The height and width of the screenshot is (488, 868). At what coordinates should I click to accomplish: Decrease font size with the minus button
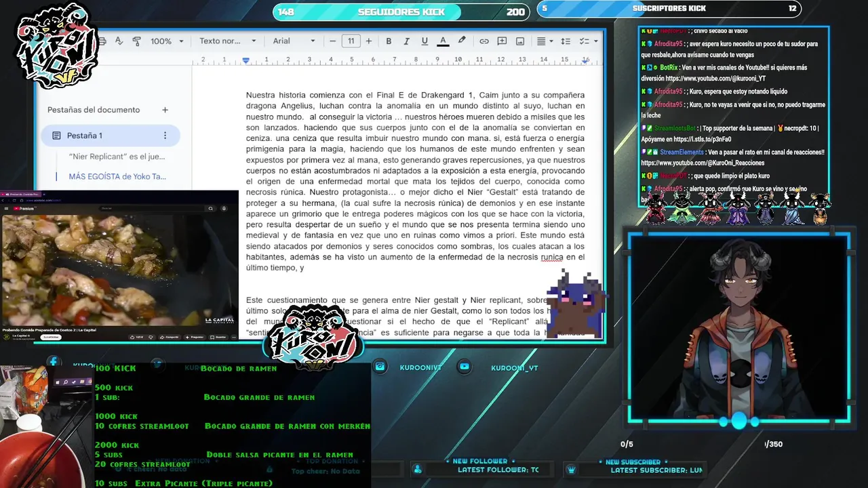(333, 41)
